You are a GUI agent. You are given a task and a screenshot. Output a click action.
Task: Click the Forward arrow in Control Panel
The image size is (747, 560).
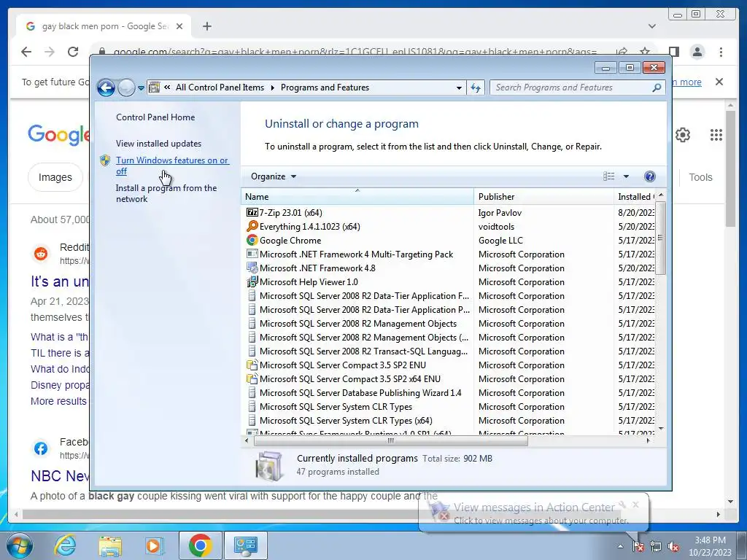pos(126,87)
